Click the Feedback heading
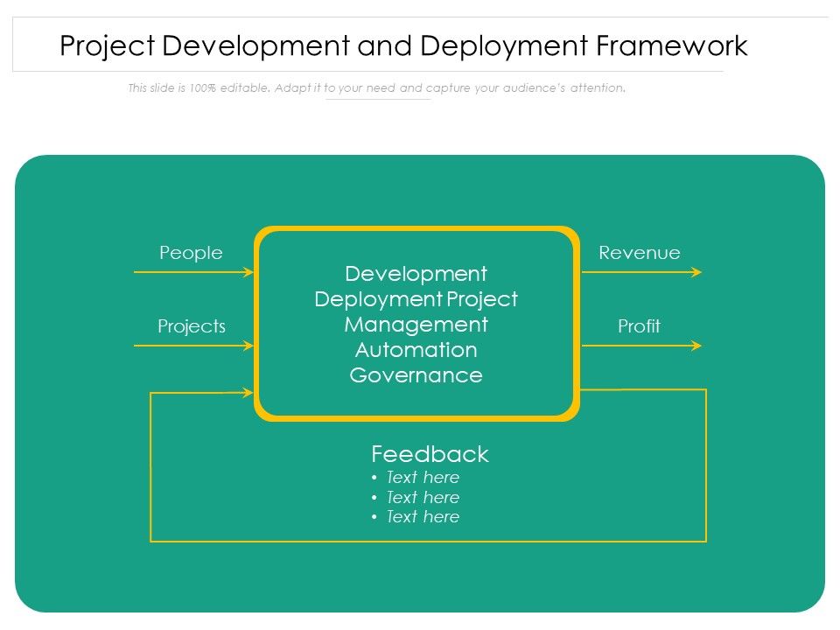This screenshot has height=630, width=840. (x=429, y=455)
